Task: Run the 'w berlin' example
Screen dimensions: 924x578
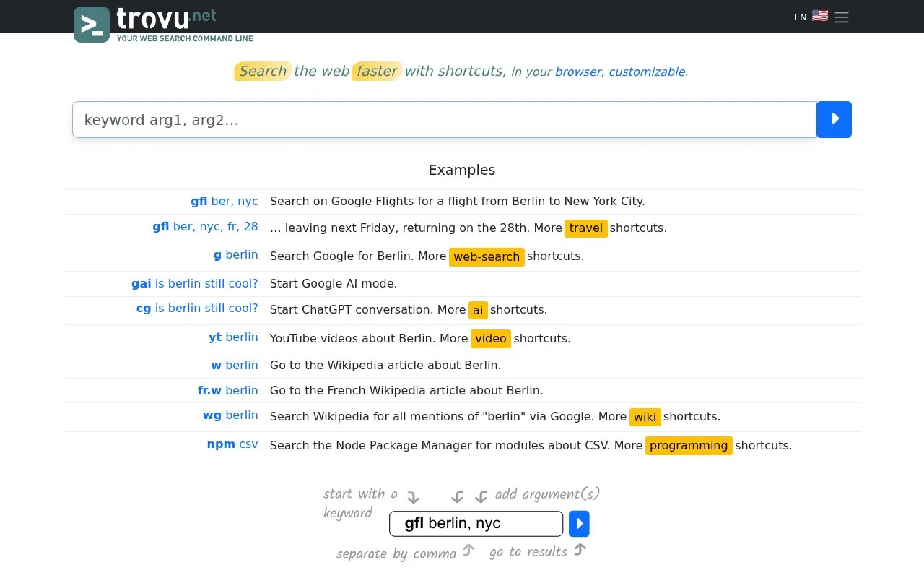Action: (235, 365)
